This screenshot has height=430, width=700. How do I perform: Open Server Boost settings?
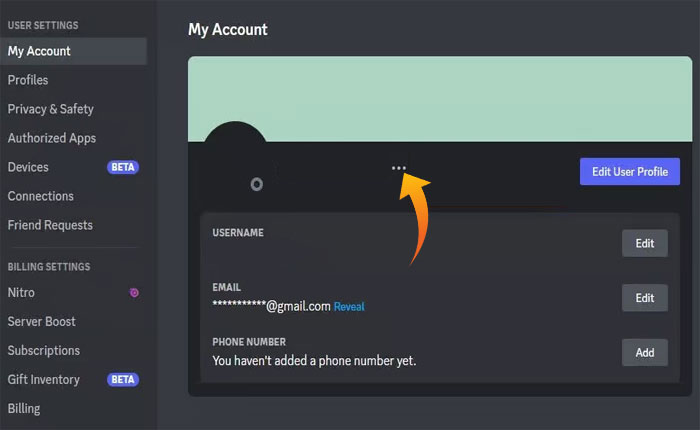click(x=42, y=321)
